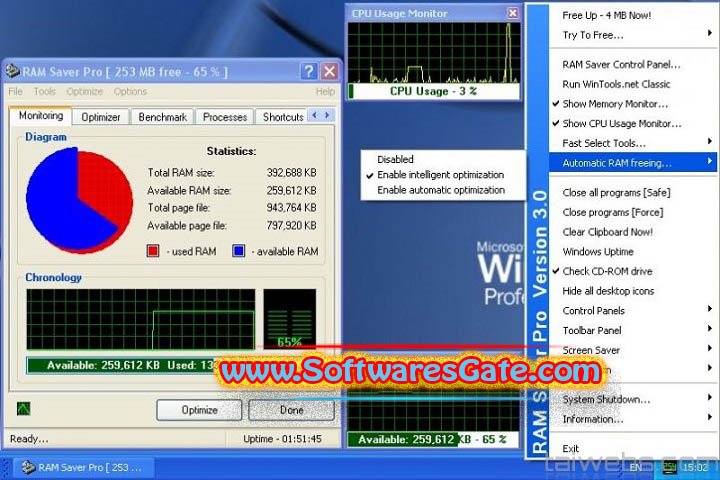The width and height of the screenshot is (720, 480).
Task: Expand Automatic RAM freeing submenu
Action: point(633,163)
